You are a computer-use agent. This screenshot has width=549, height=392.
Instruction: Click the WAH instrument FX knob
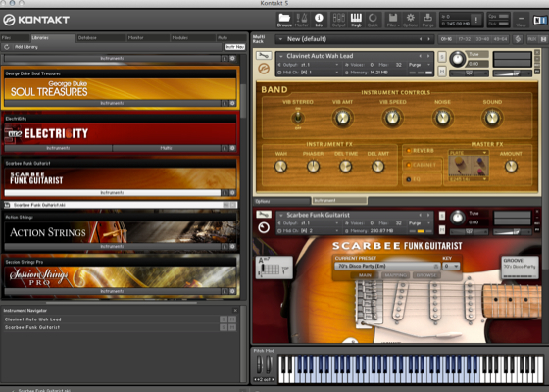(x=280, y=167)
